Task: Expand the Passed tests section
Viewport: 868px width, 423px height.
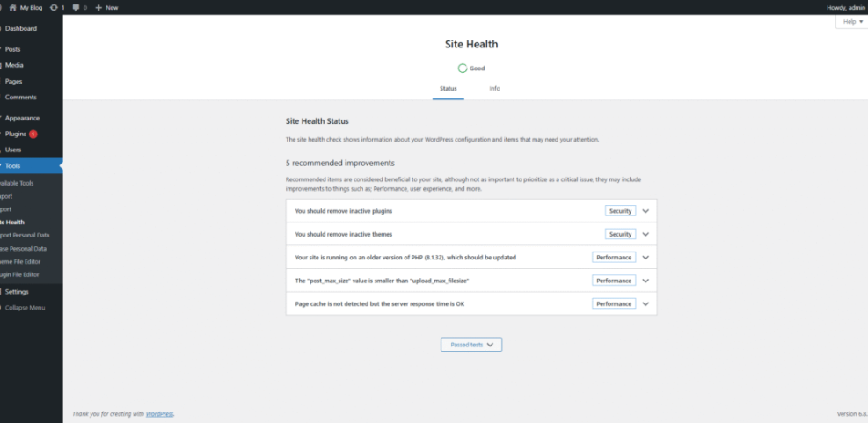Action: point(471,345)
